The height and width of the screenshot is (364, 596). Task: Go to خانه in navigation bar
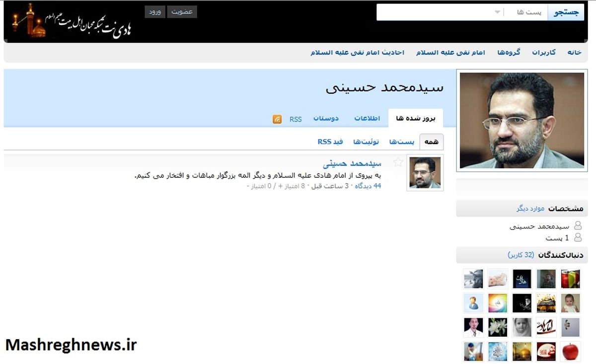coord(574,52)
